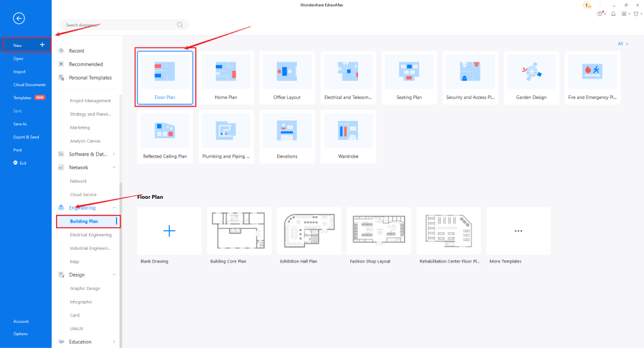The image size is (644, 348).
Task: Open the Wardrobe diagram icon
Action: point(348,131)
